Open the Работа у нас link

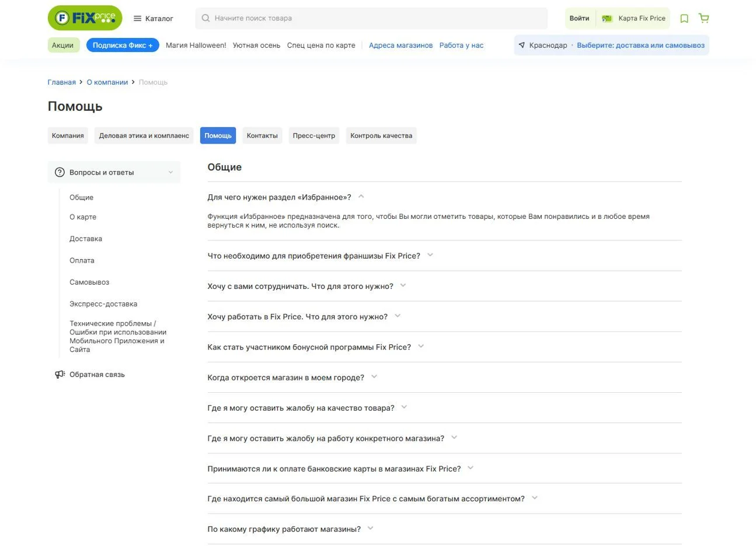(461, 45)
